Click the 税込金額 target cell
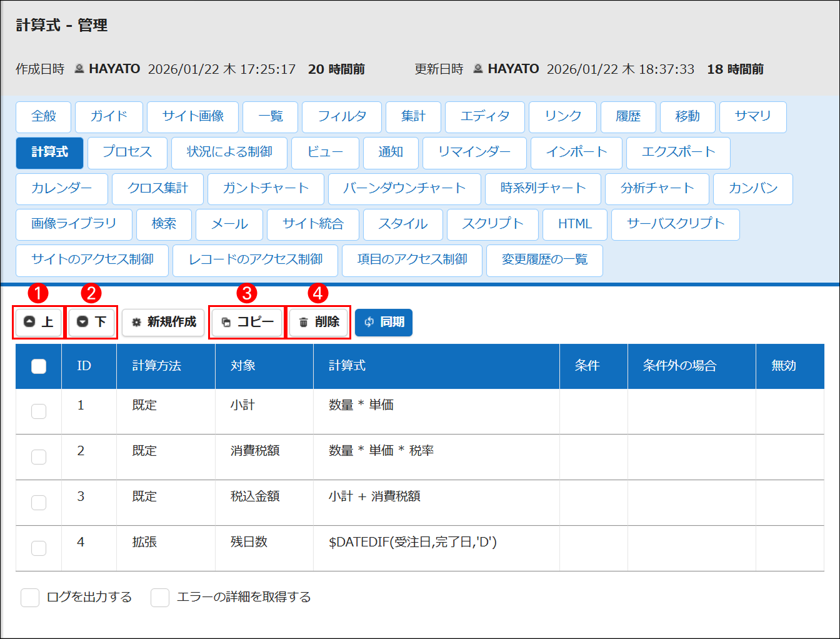This screenshot has height=639, width=840. point(264,503)
